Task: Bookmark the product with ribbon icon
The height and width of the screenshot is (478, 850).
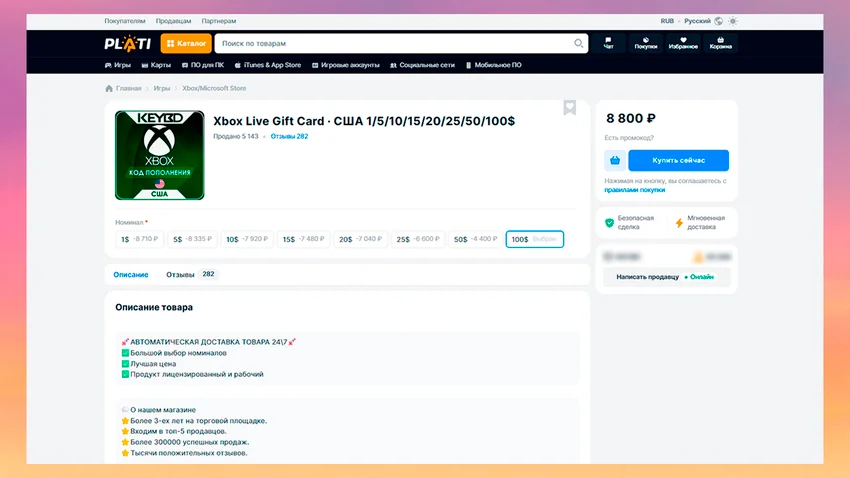Action: click(569, 107)
